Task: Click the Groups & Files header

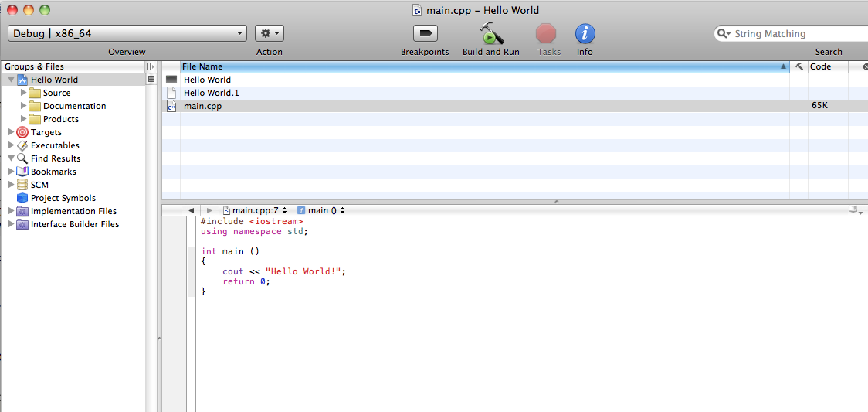Action: click(34, 66)
